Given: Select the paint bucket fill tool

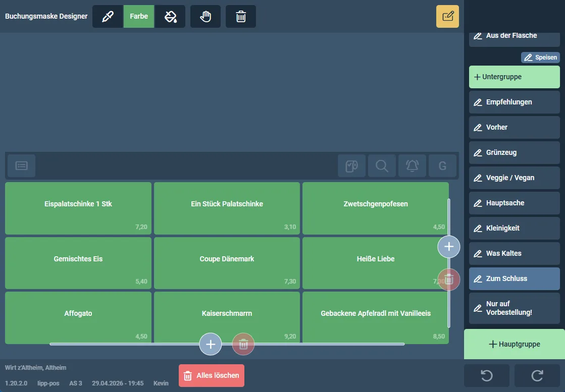Looking at the screenshot, I should tap(170, 16).
